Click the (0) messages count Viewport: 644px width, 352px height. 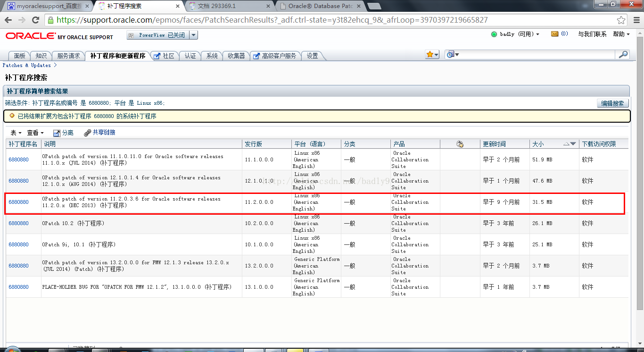click(x=564, y=34)
